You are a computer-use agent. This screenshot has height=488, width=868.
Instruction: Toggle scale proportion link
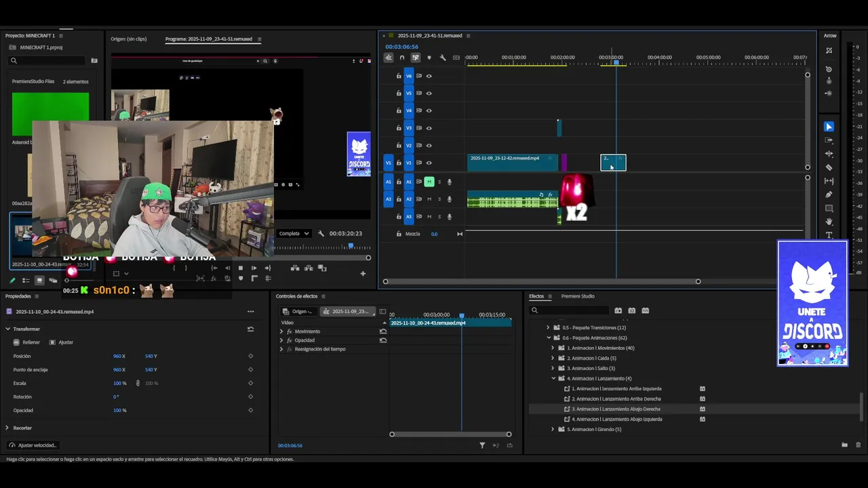coord(138,383)
